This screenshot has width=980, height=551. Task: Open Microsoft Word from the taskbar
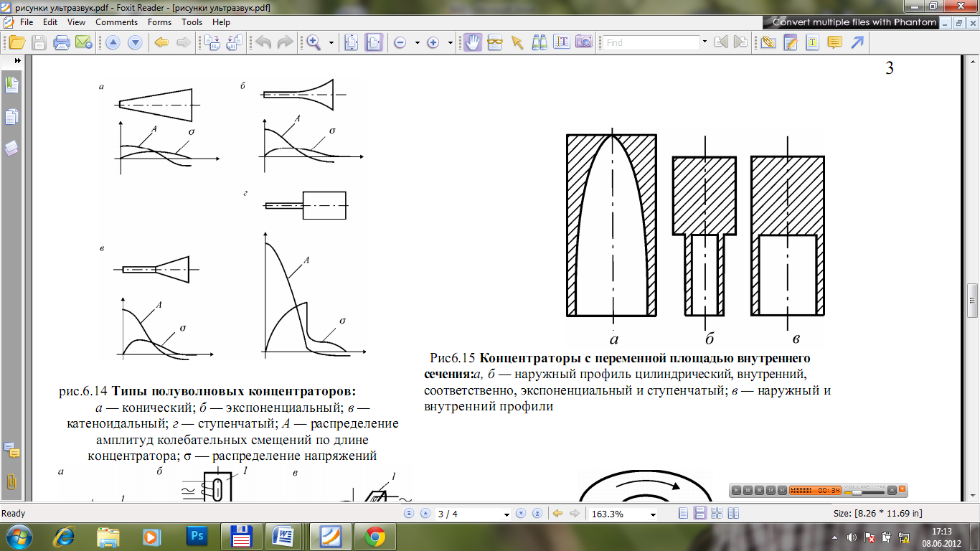pos(283,537)
